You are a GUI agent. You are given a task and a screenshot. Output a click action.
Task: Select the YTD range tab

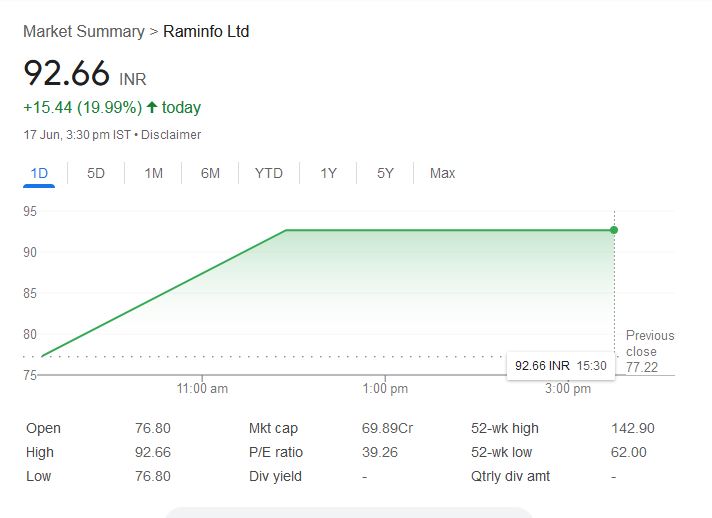pyautogui.click(x=268, y=173)
